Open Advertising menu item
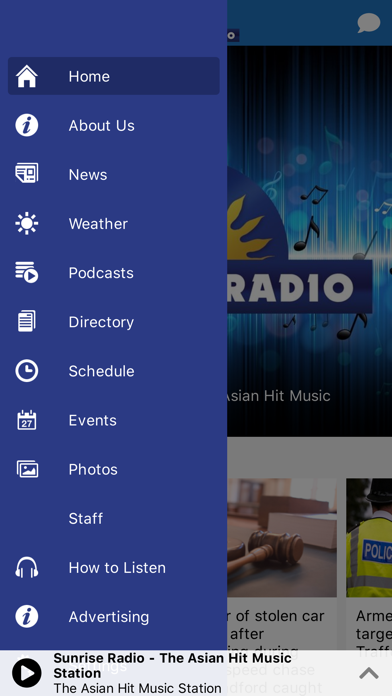The width and height of the screenshot is (392, 696). click(x=114, y=617)
